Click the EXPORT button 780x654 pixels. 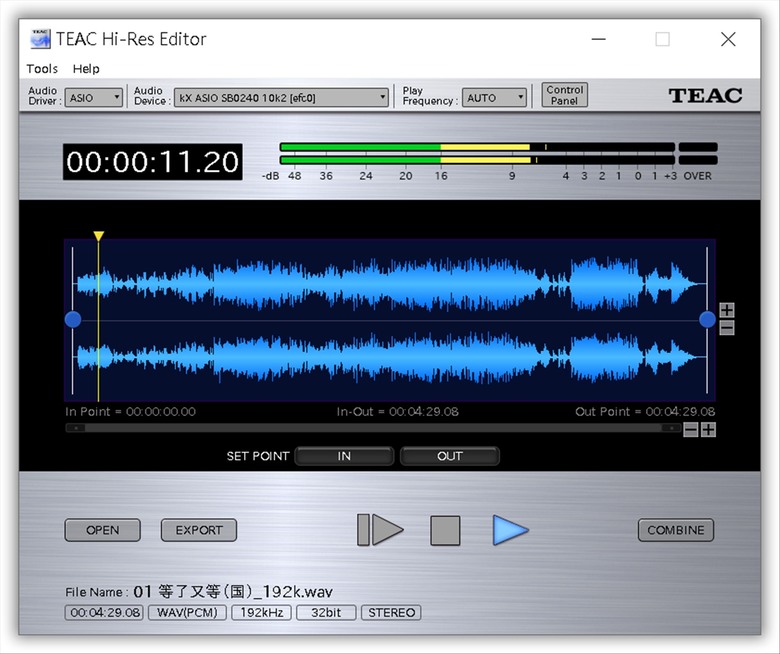198,530
